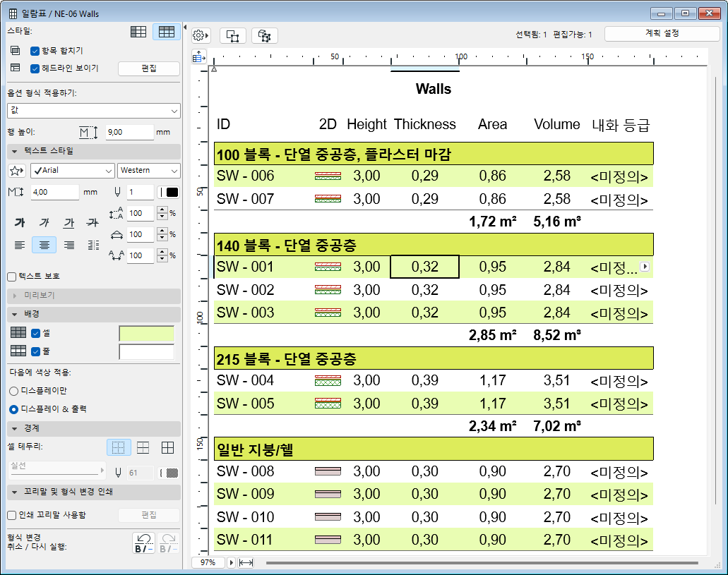The image size is (728, 575).
Task: Click the 내화 등급 column header
Action: point(620,126)
